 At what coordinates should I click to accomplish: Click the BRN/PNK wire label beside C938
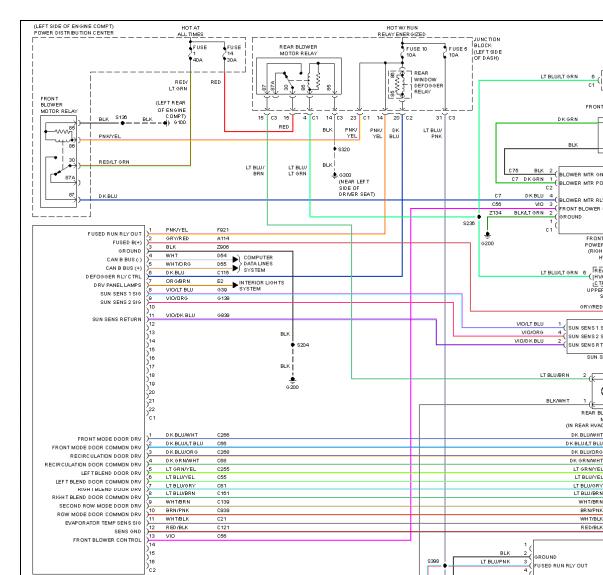tap(177, 511)
